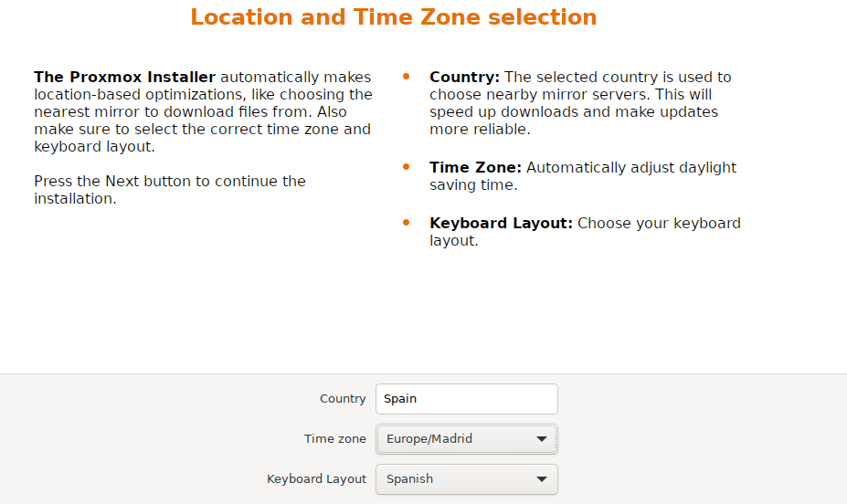Click the Location and Time Zone selection heading

393,17
